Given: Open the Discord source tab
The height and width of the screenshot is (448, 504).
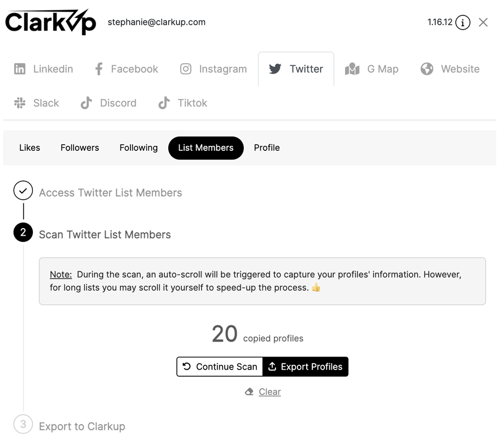Looking at the screenshot, I should (x=108, y=103).
